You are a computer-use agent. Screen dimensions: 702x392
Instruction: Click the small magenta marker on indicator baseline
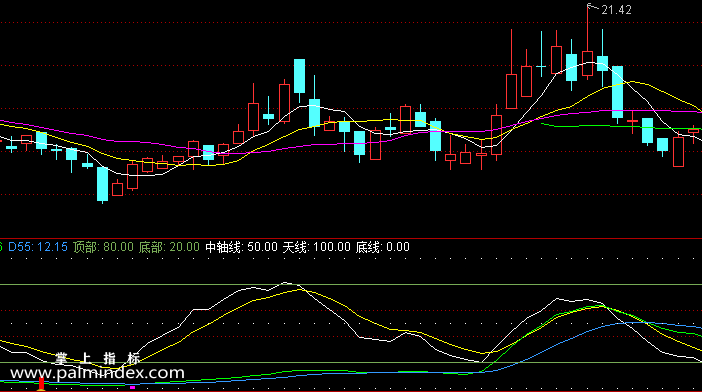pos(132,388)
